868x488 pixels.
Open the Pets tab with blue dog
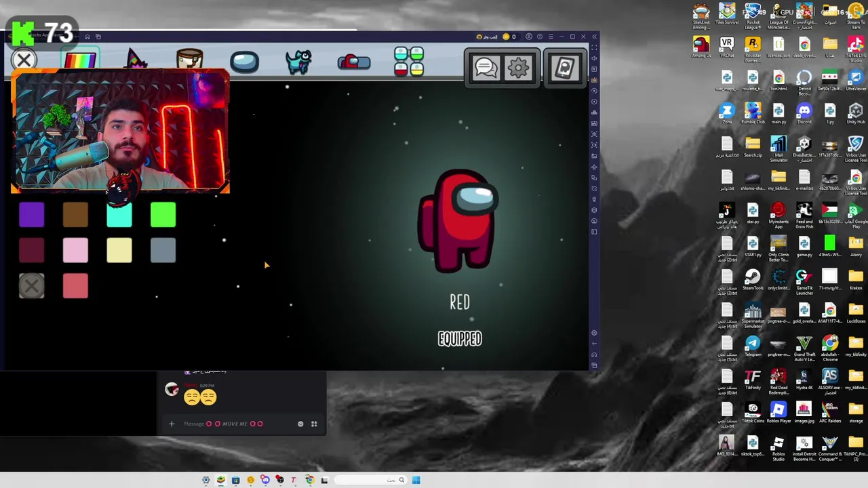[298, 61]
